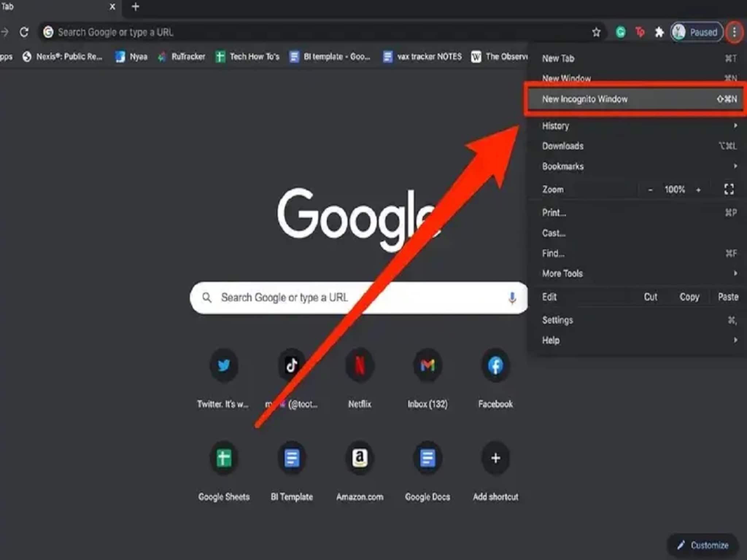Click the Grammarly extension icon
747x560 pixels.
coord(620,32)
